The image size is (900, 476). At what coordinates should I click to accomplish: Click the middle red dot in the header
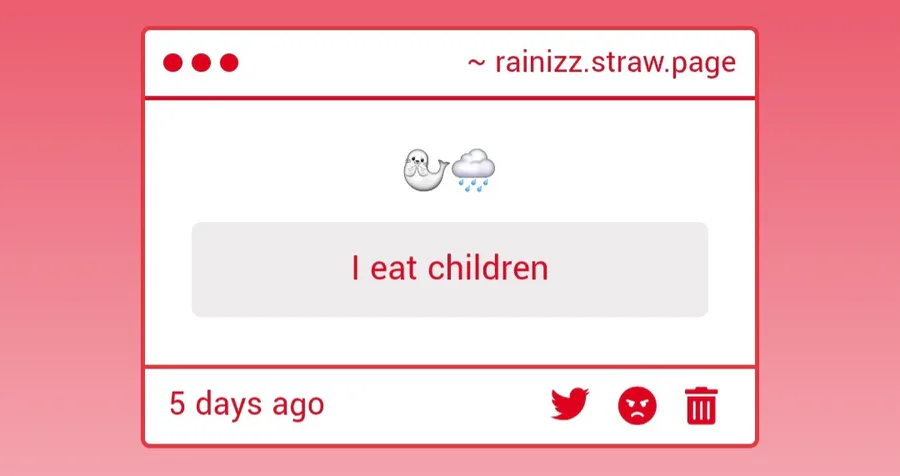201,63
